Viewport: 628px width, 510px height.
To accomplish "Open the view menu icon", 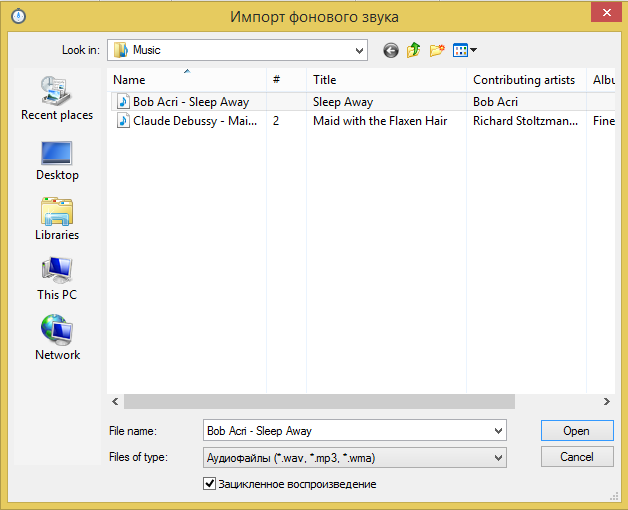I will 460,50.
